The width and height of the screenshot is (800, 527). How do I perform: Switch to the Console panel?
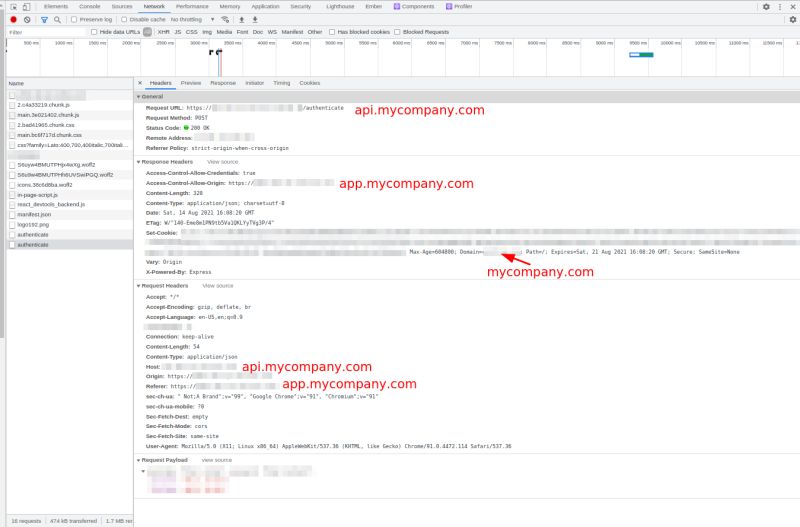click(x=90, y=7)
